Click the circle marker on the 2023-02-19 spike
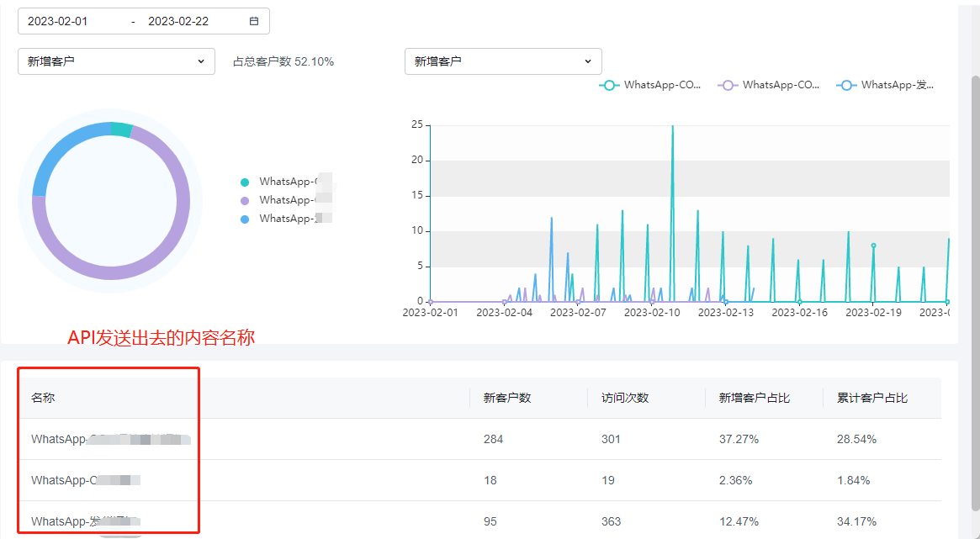 873,246
